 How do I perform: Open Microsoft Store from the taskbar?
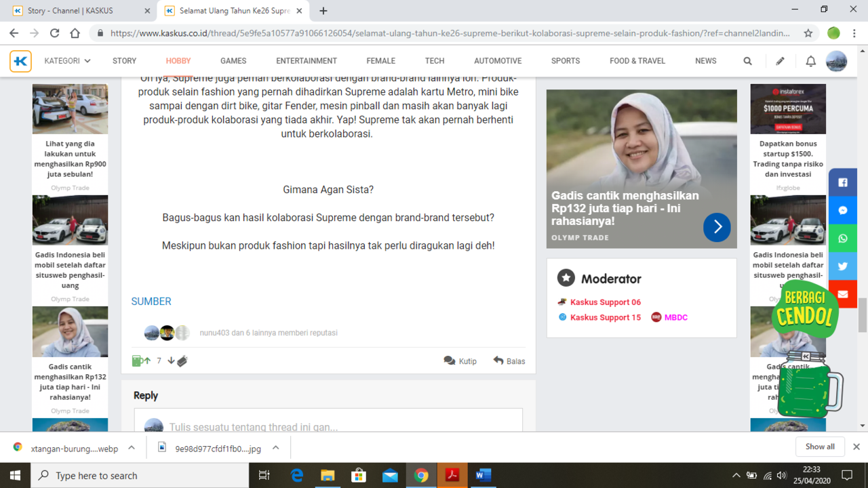click(359, 476)
